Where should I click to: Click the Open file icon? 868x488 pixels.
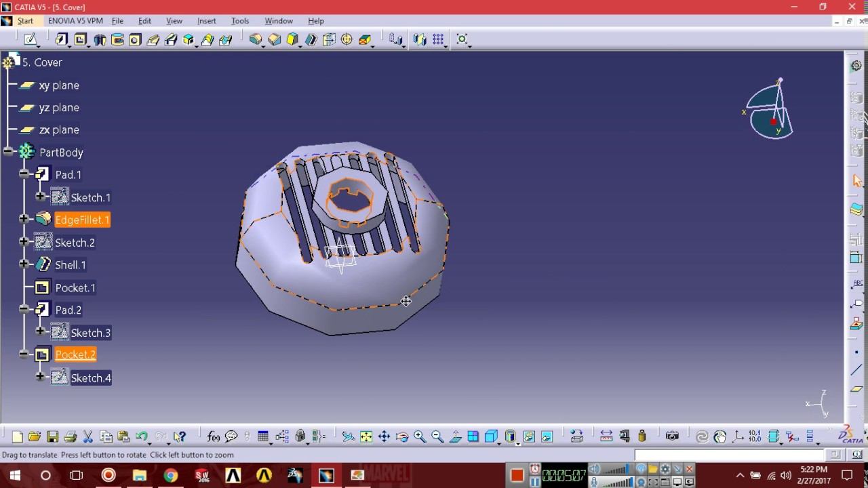point(35,436)
